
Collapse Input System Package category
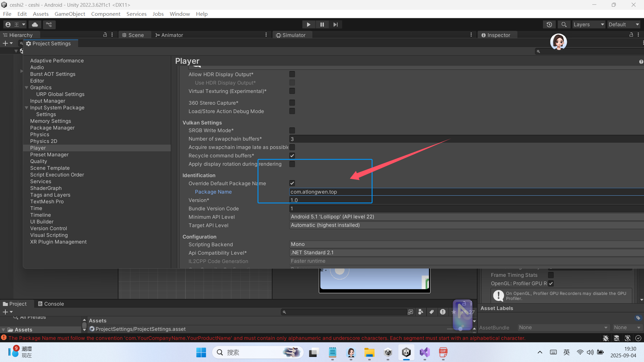27,108
